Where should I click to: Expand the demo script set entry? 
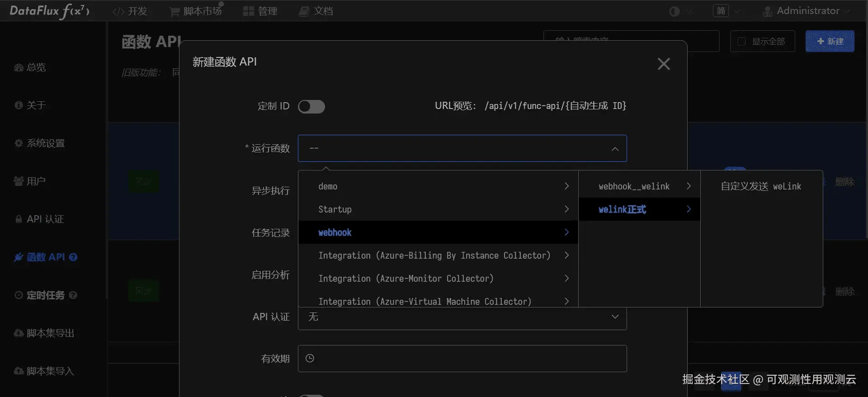[x=438, y=186]
